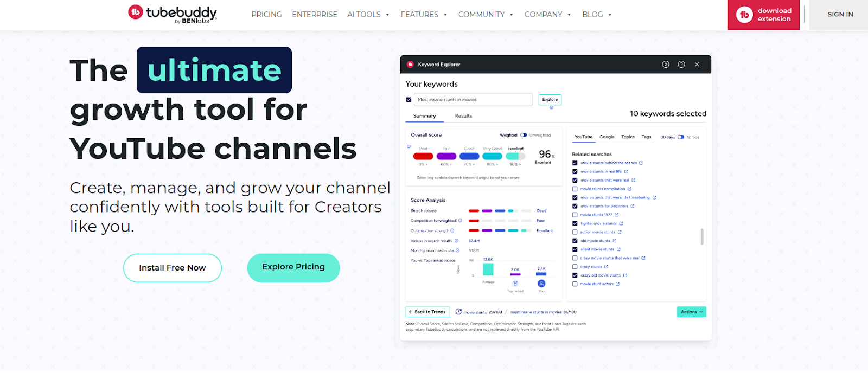
Task: Switch to the Results tab
Action: [463, 116]
